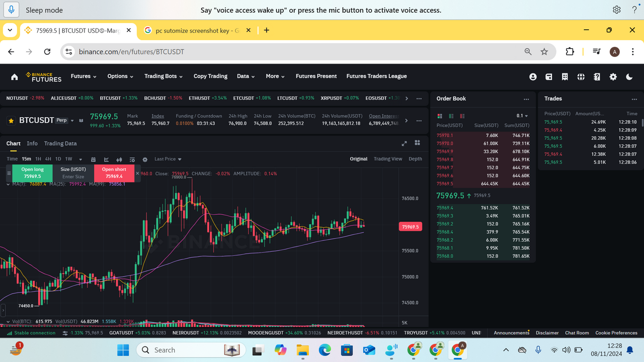644x362 pixels.
Task: Switch to the Trading Data tab
Action: tap(60, 143)
